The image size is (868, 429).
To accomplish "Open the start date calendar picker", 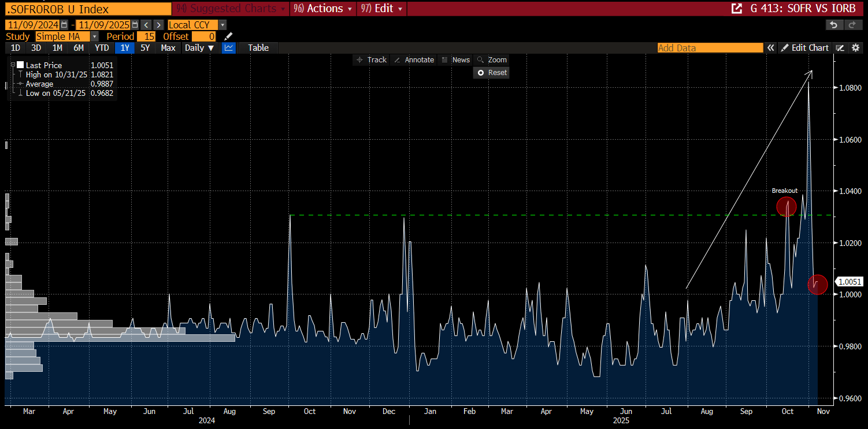I will (x=64, y=25).
